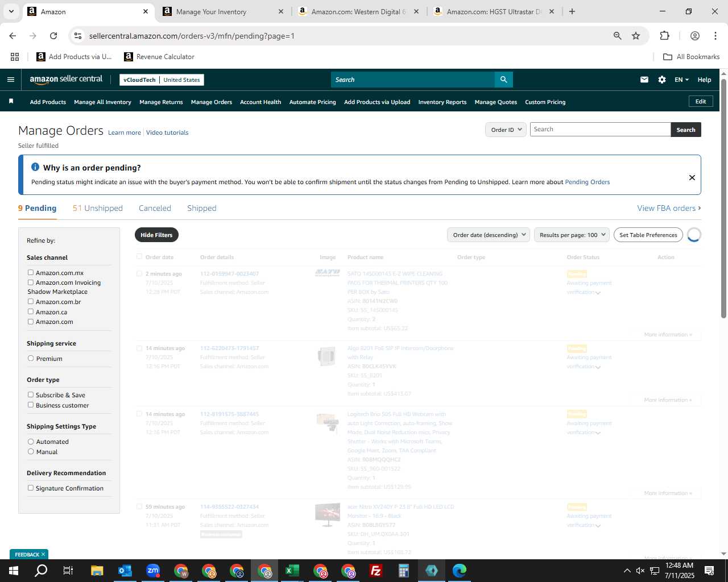Select the Manual shipping settings radio
The image size is (728, 582).
coord(31,452)
